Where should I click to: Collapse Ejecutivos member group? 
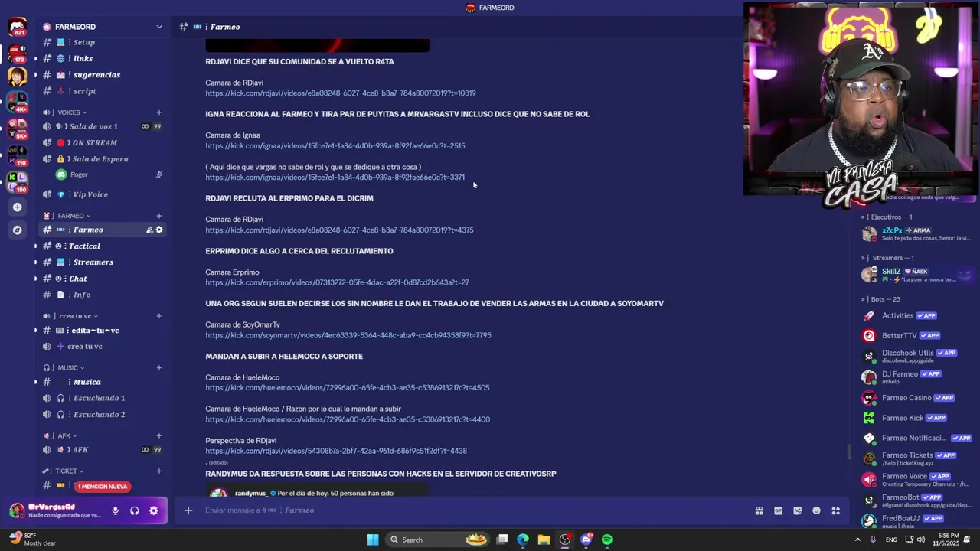[x=887, y=217]
